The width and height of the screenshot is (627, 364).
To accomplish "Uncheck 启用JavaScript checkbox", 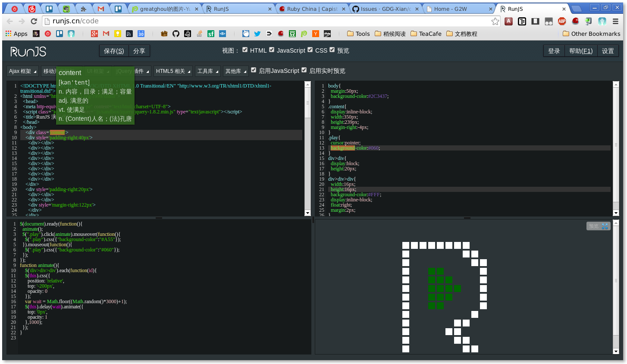I will (x=254, y=70).
